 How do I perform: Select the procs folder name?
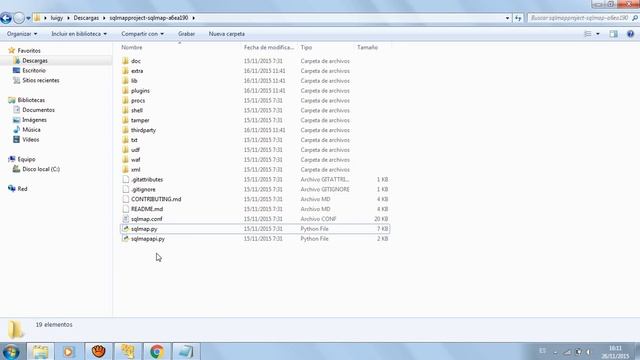(x=138, y=100)
